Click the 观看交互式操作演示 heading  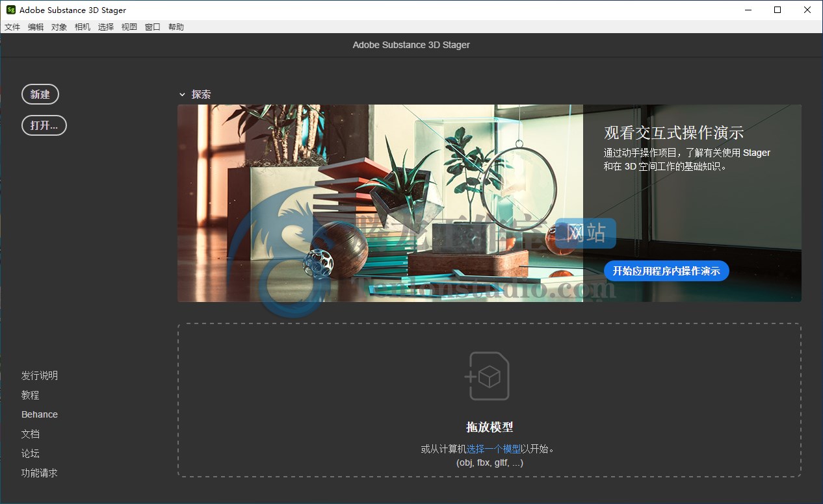click(x=674, y=133)
